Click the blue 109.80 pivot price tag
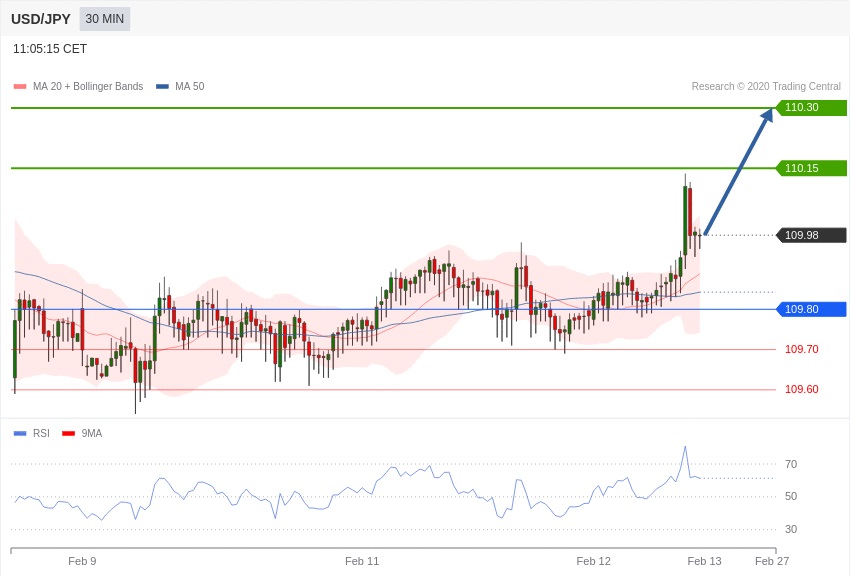850x576 pixels. click(802, 309)
